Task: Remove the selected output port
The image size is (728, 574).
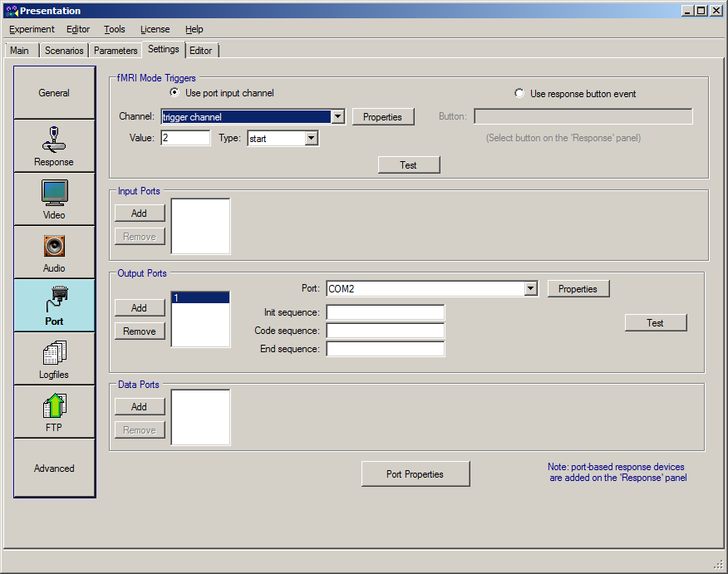Action: click(x=139, y=331)
